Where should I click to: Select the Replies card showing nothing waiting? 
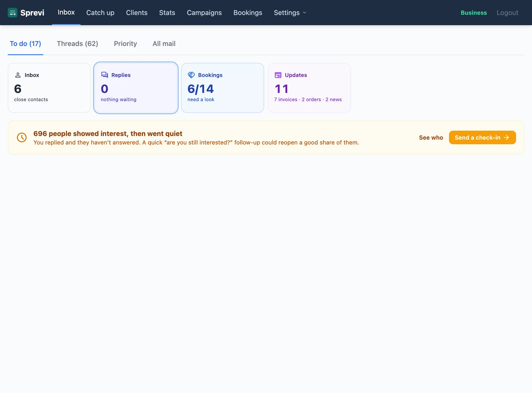tap(136, 88)
